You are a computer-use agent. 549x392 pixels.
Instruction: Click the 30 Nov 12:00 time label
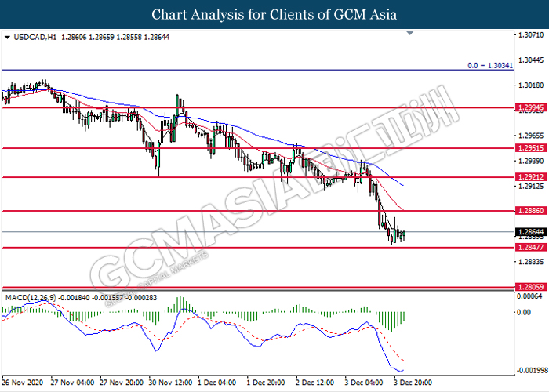tap(170, 383)
